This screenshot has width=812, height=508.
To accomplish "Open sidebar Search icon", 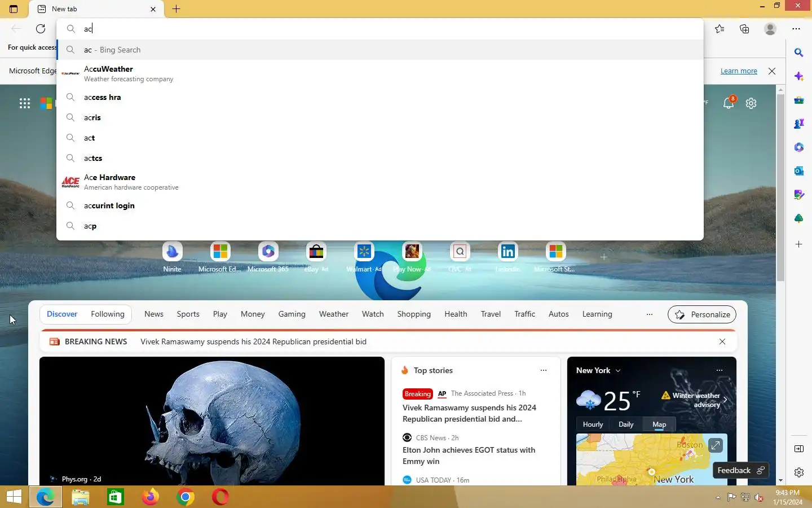I will click(798, 52).
